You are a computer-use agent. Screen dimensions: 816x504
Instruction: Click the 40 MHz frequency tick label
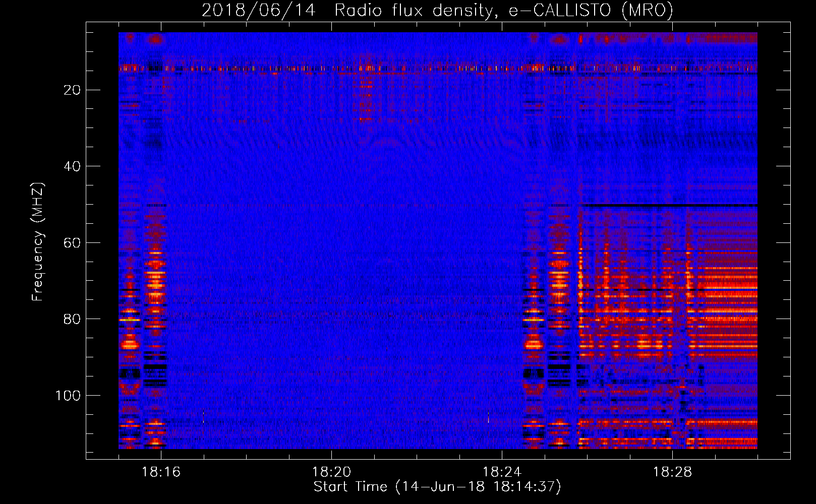point(73,166)
